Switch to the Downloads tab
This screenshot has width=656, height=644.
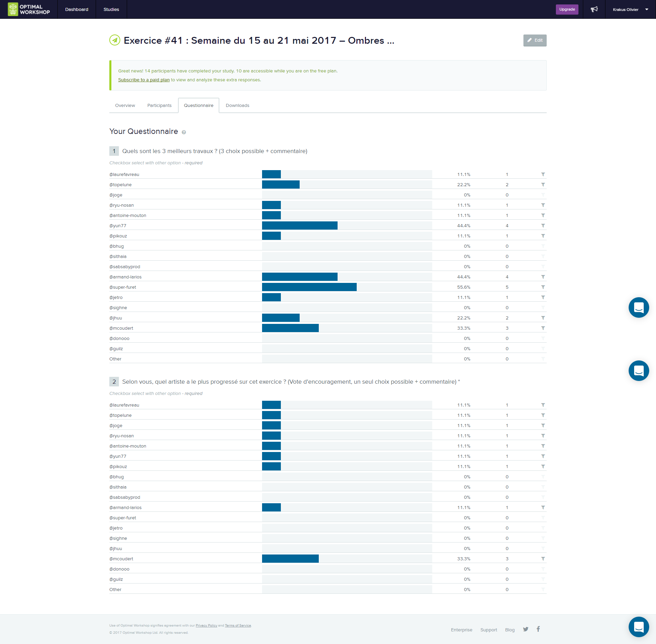(237, 105)
